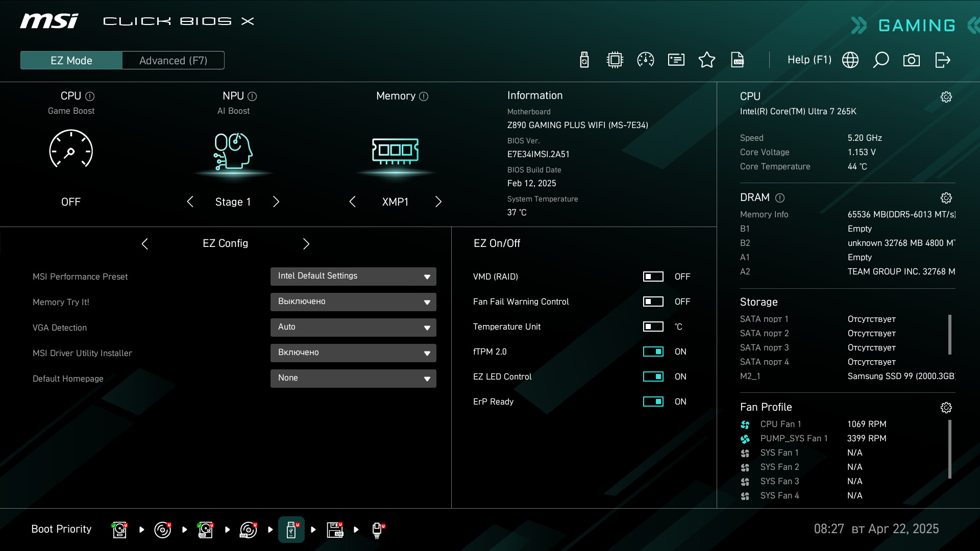Image resolution: width=980 pixels, height=551 pixels.
Task: Click info icon next to Memory heading
Action: (424, 96)
